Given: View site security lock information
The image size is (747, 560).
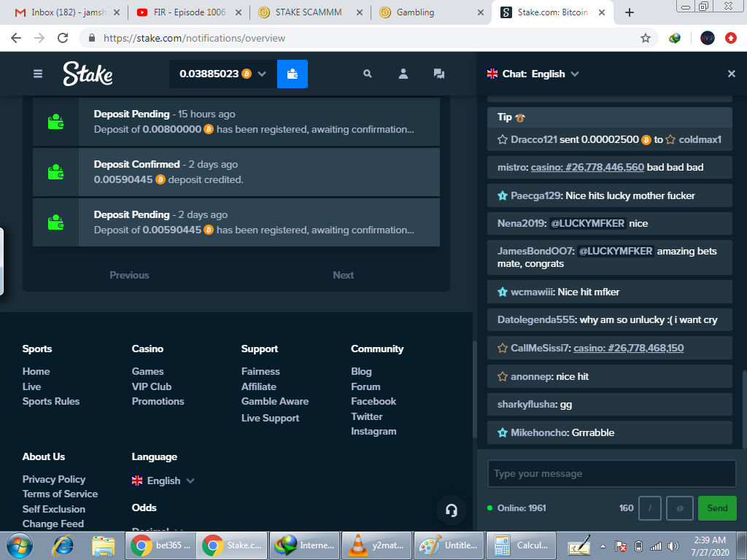Looking at the screenshot, I should pos(92,38).
